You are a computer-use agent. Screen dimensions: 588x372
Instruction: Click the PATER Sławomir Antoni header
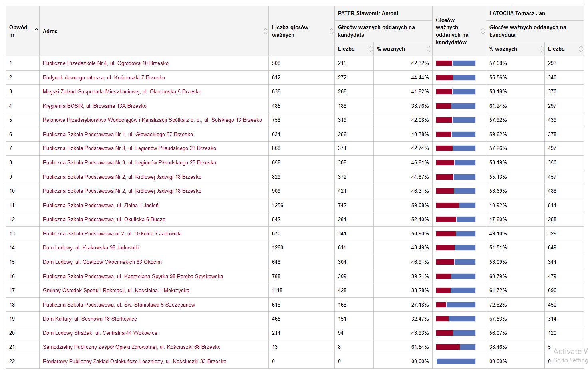pyautogui.click(x=368, y=14)
